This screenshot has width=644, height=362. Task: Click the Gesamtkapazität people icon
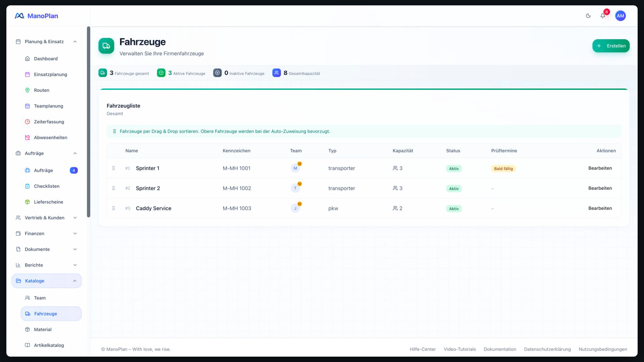click(x=276, y=73)
